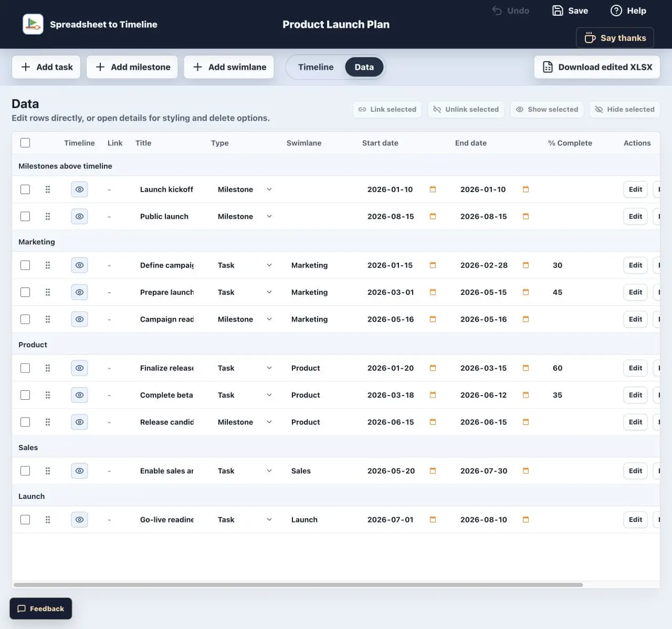The width and height of the screenshot is (672, 629).
Task: Click the Undo arrow button
Action: [510, 10]
